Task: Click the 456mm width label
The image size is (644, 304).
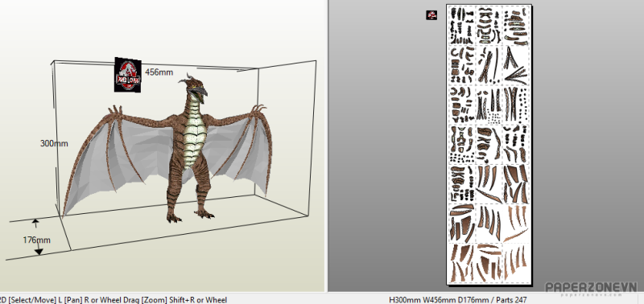Action: coord(159,72)
